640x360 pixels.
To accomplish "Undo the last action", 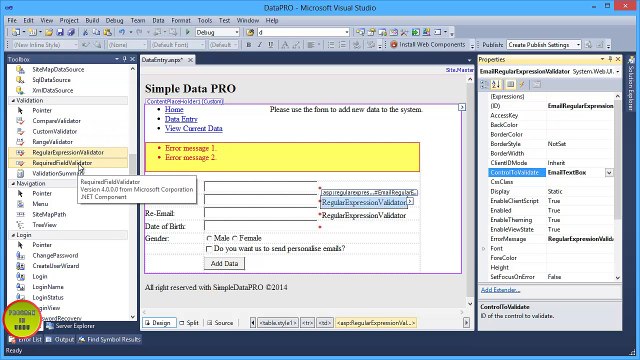I will (x=122, y=32).
